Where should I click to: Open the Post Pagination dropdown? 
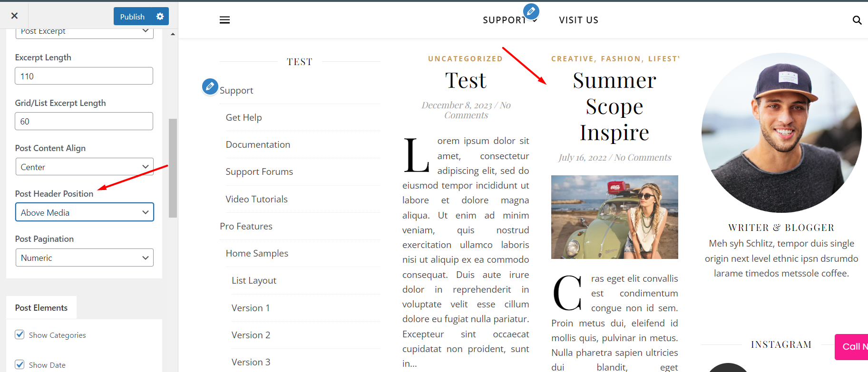click(84, 258)
